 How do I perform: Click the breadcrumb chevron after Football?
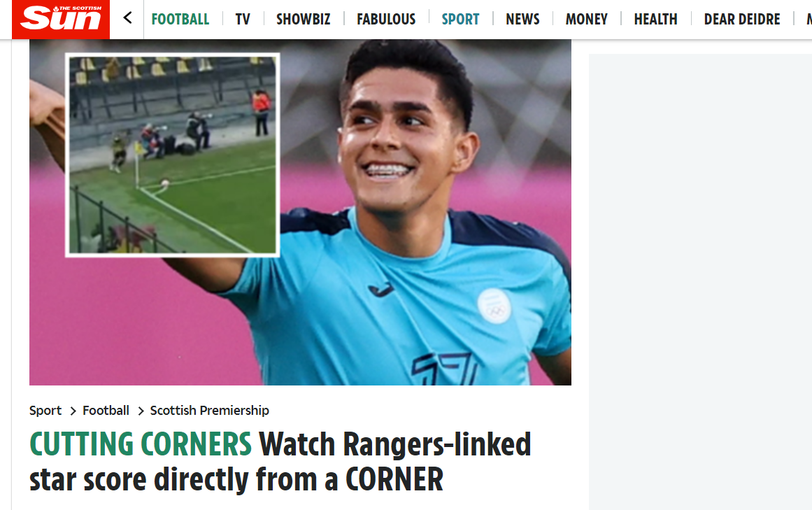point(141,411)
